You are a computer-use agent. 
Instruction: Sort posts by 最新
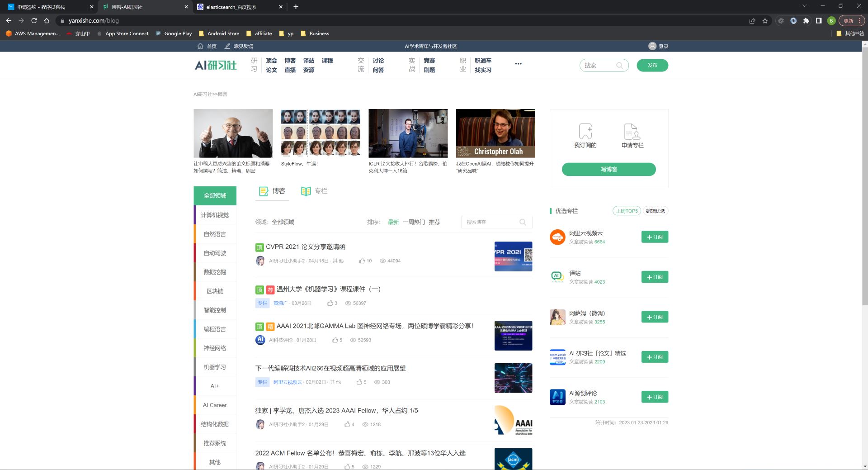393,222
